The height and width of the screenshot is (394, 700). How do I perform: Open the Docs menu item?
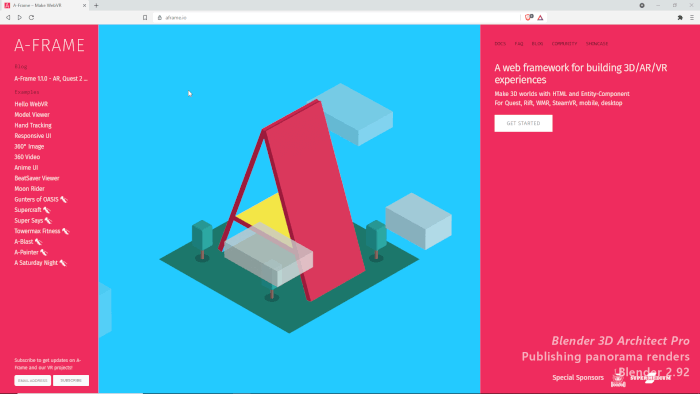pos(500,44)
